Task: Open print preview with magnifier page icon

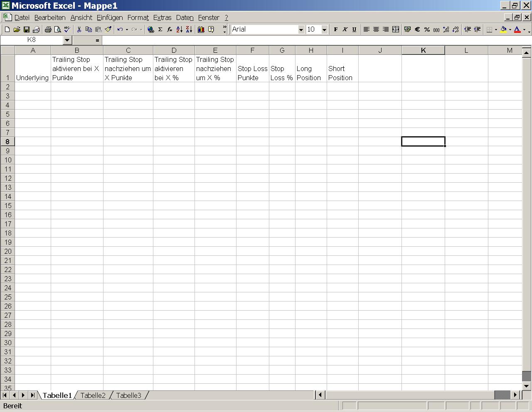Action: (57, 29)
